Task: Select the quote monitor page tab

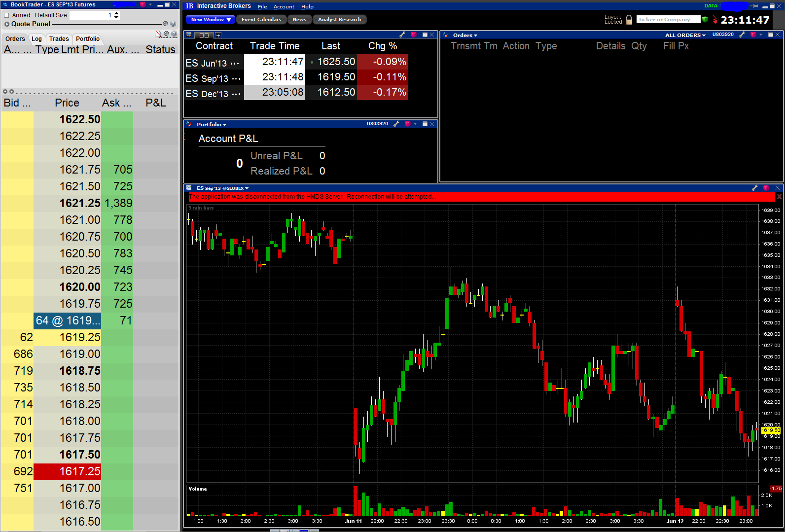Action: 204,35
